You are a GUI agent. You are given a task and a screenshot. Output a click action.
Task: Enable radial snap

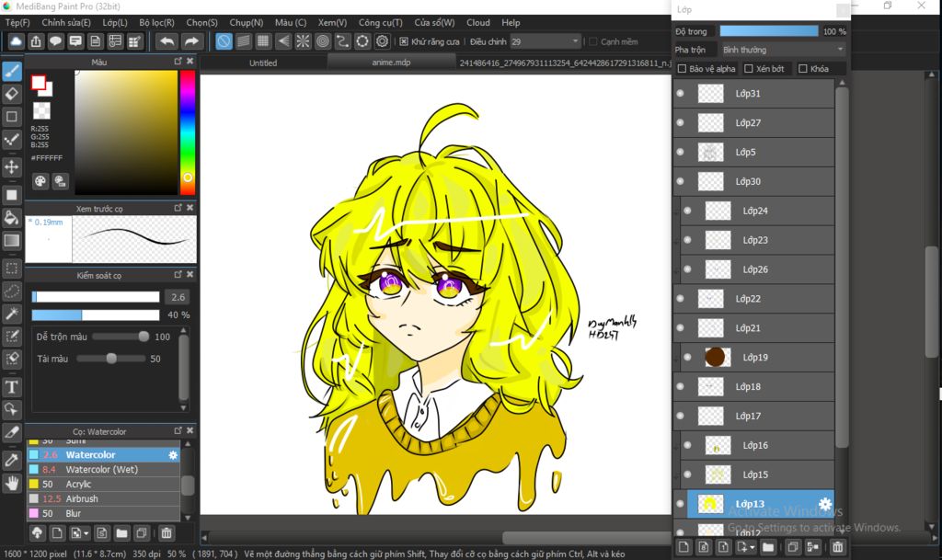[303, 41]
